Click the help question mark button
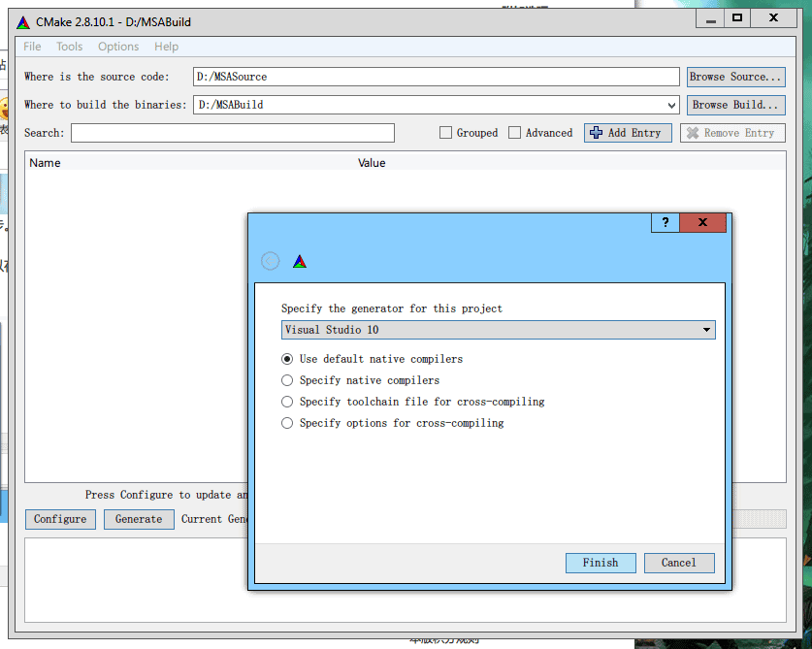This screenshot has height=649, width=812. click(x=665, y=223)
